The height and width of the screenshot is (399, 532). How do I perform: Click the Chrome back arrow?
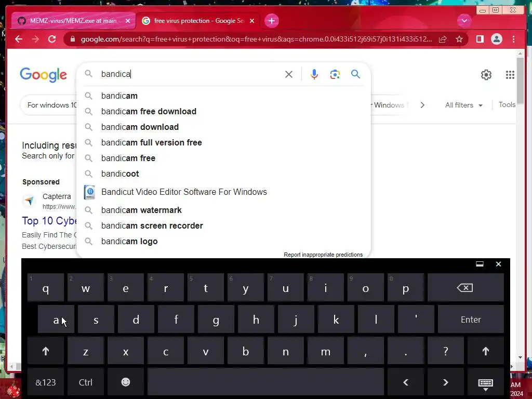coord(19,39)
